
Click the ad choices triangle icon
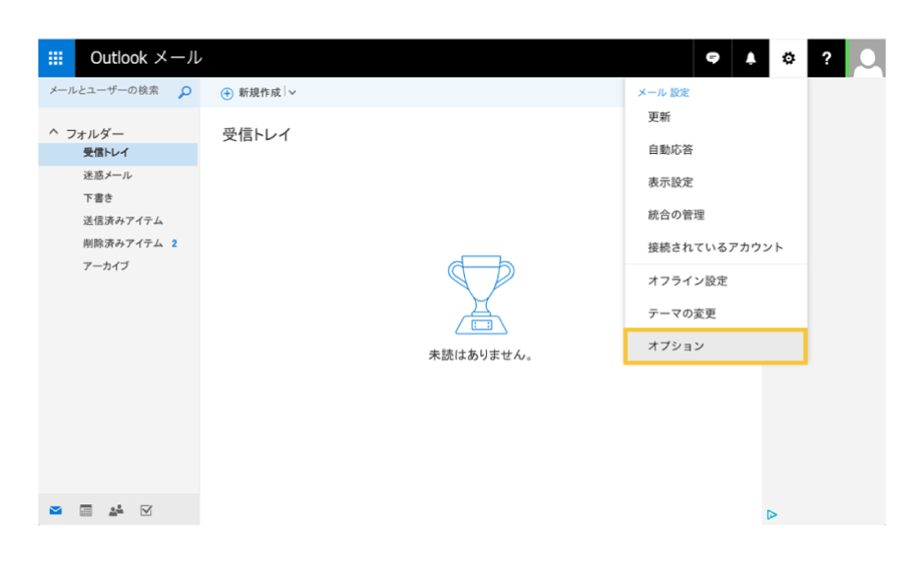772,514
